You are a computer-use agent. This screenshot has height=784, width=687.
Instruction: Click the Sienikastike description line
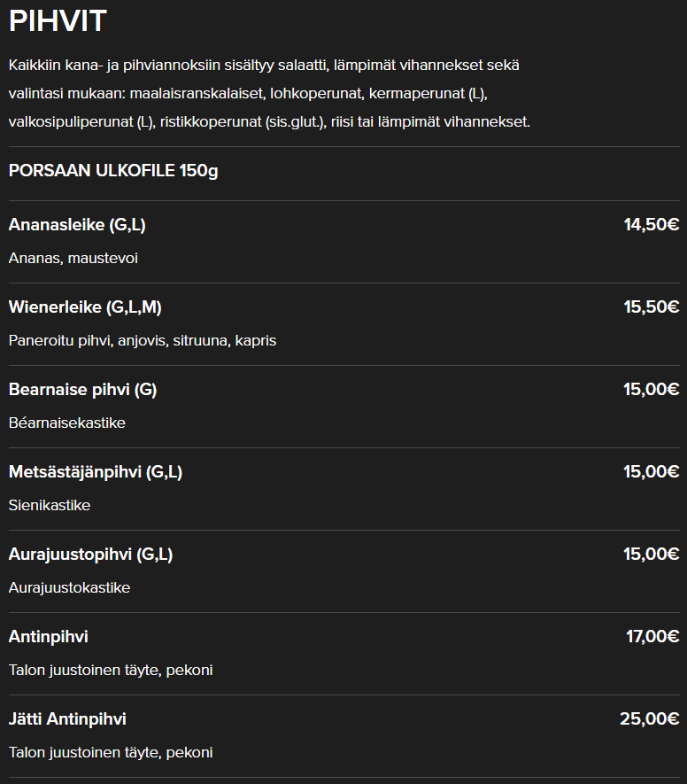(50, 506)
